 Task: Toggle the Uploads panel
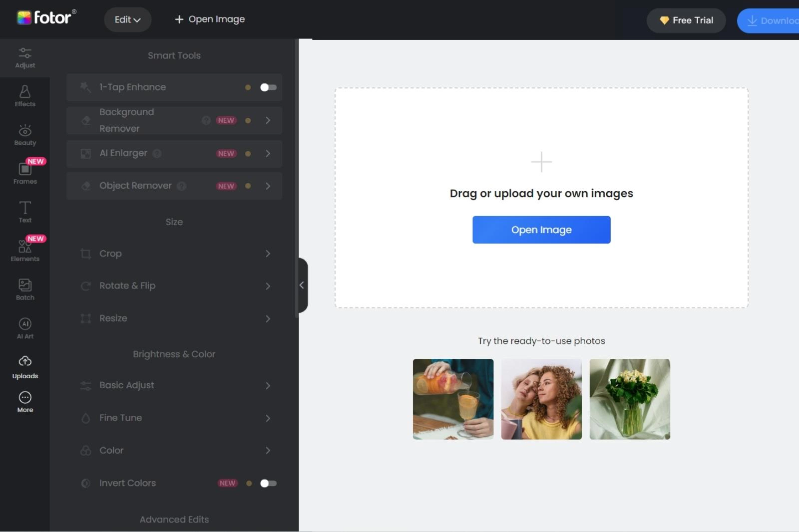pos(24,367)
